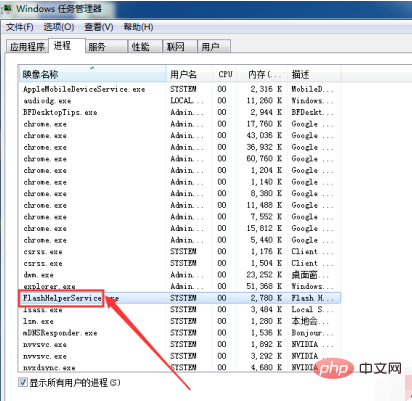The image size is (412, 401).
Task: Open the 性能 tab
Action: pos(145,47)
